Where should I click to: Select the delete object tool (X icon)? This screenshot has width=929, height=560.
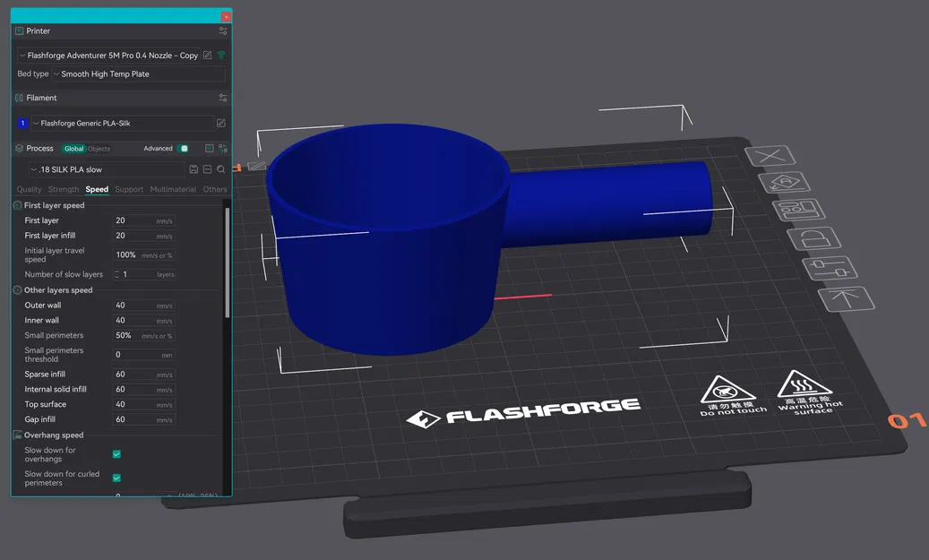click(x=770, y=155)
